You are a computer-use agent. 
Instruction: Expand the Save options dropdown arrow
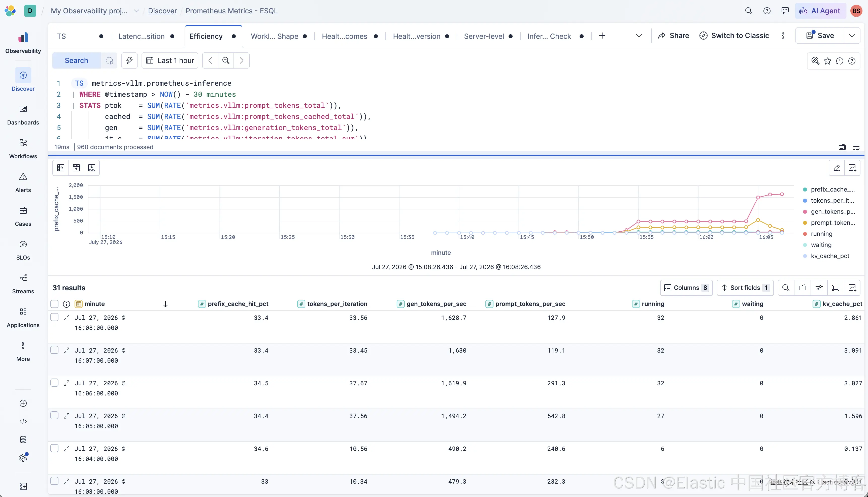852,36
